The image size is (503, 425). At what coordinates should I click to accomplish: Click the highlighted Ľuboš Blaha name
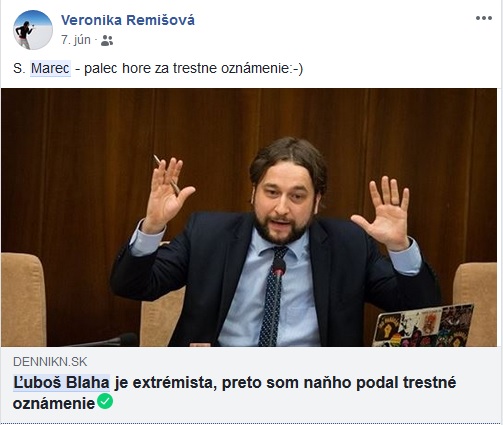pyautogui.click(x=61, y=383)
